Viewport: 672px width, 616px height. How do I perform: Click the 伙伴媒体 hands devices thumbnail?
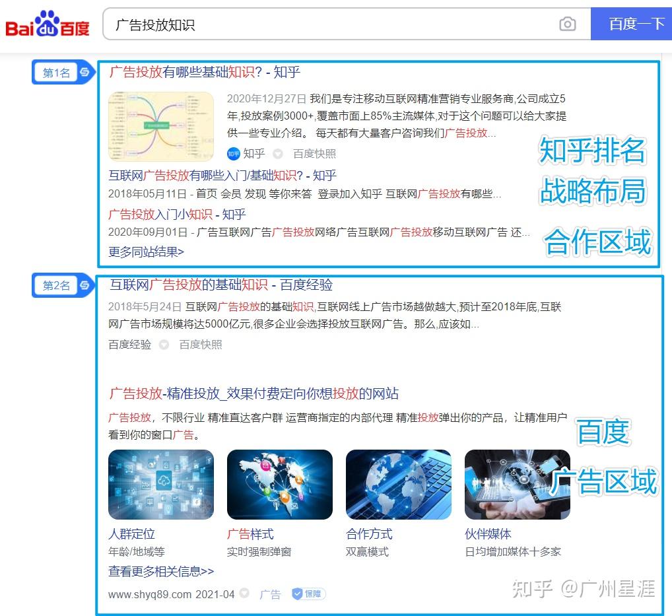tap(518, 485)
